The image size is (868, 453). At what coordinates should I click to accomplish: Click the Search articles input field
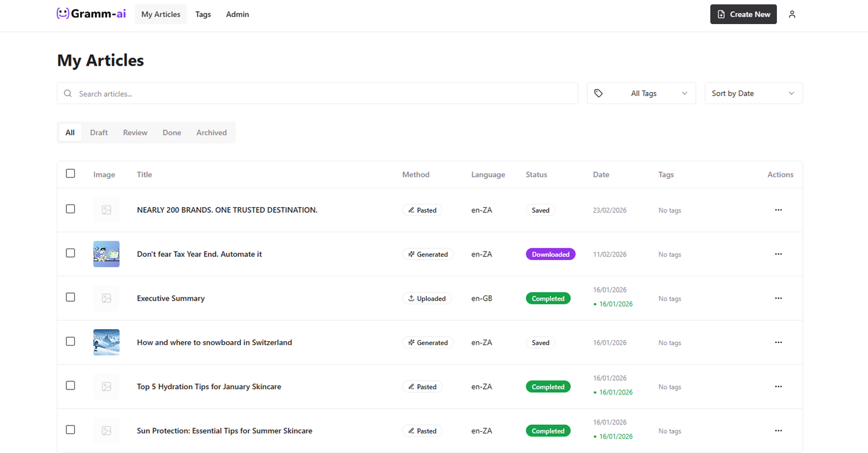click(x=318, y=93)
